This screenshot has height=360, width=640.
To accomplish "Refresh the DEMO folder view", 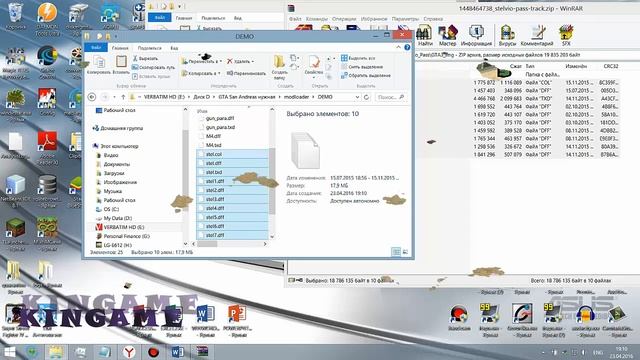I will (367, 97).
